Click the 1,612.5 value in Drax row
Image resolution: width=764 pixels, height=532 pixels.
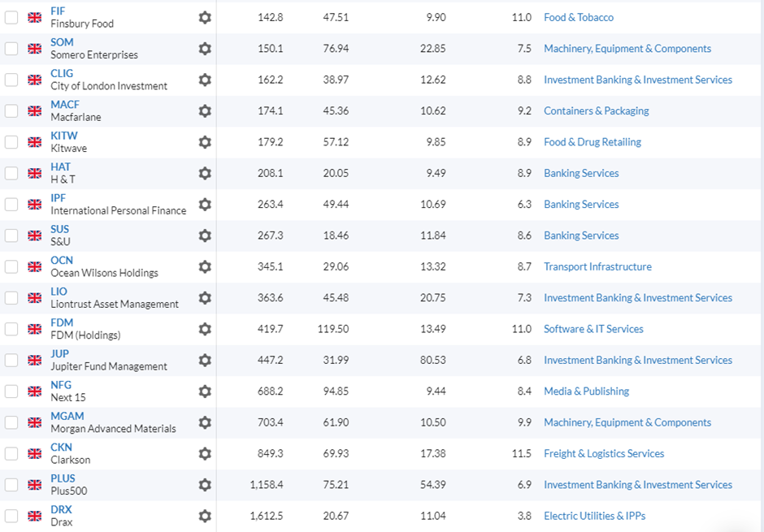click(x=267, y=516)
